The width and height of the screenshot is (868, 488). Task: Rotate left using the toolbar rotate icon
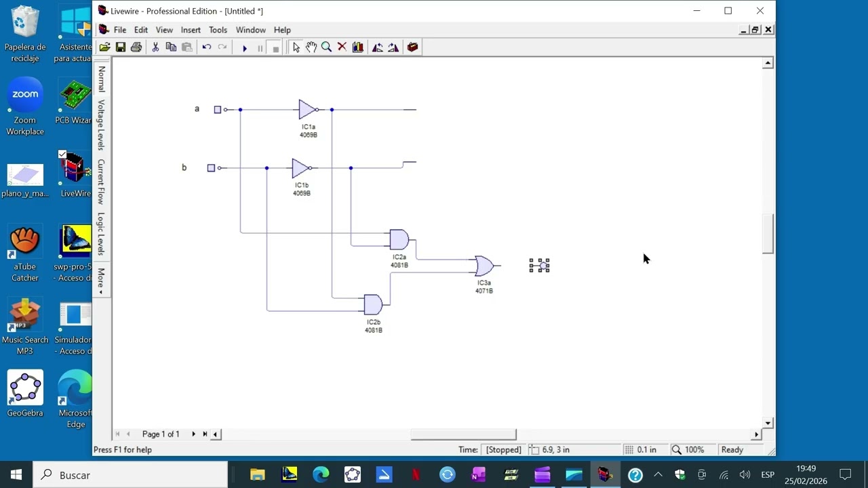tap(377, 47)
